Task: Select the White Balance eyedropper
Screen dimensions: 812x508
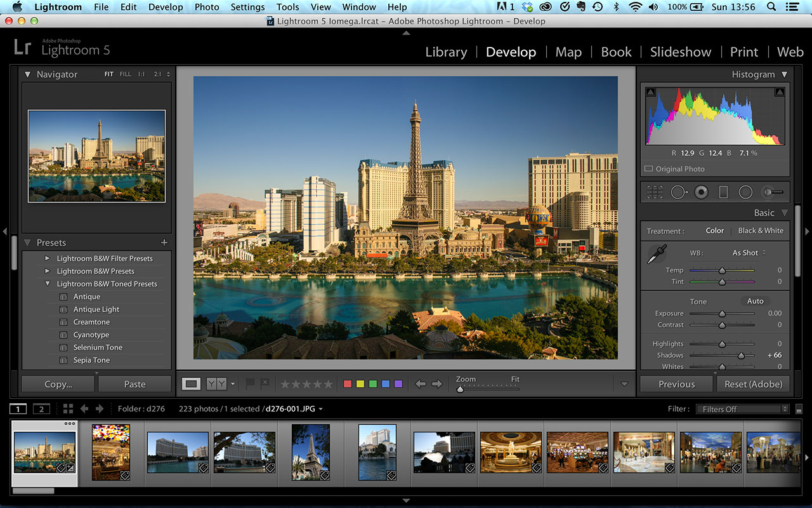Action: coord(657,253)
